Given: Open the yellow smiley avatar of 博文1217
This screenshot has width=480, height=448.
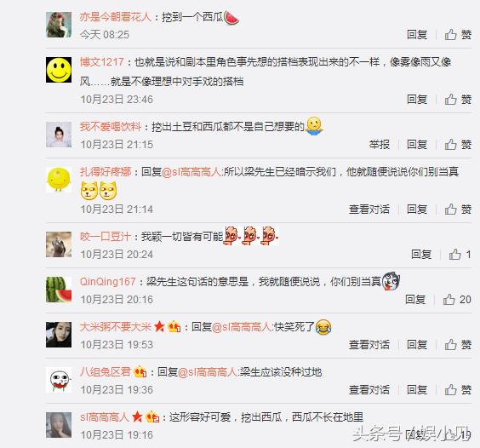Looking at the screenshot, I should click(59, 70).
